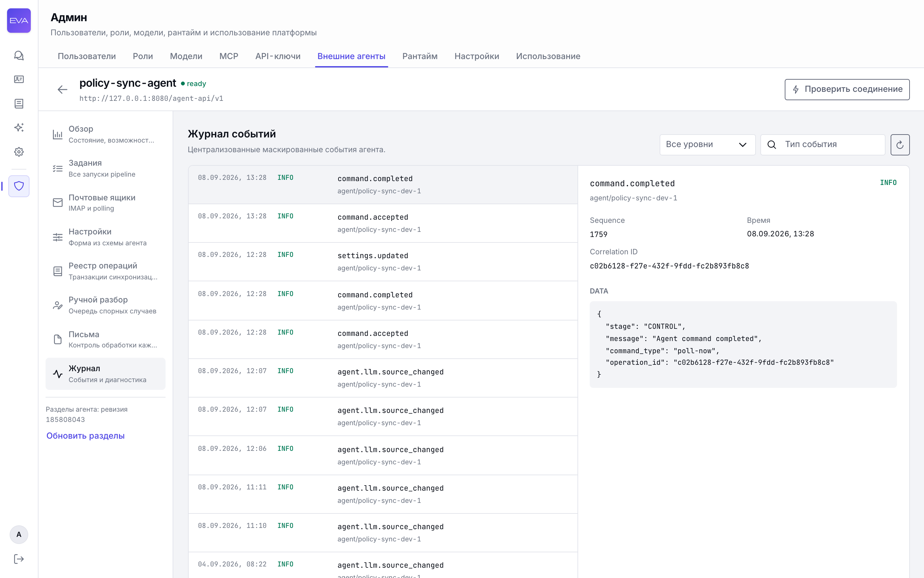Switch to the Пользователи tab
Image resolution: width=924 pixels, height=578 pixels.
pos(87,56)
